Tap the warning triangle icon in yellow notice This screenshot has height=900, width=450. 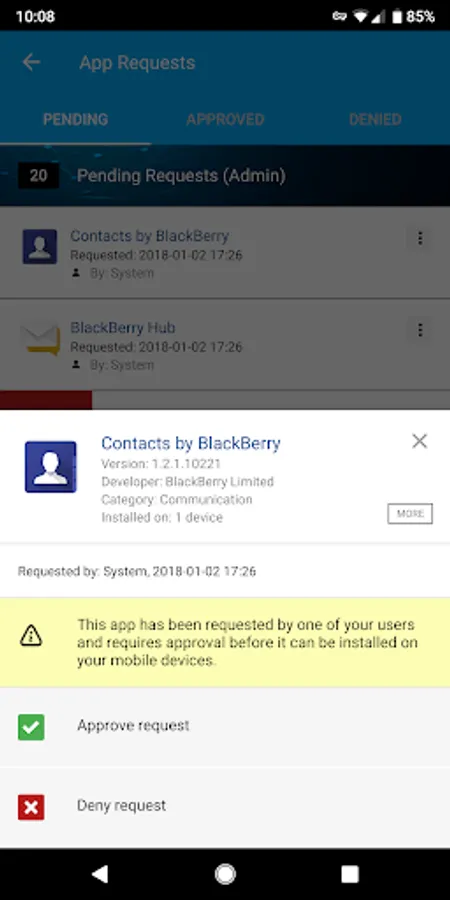tap(31, 635)
